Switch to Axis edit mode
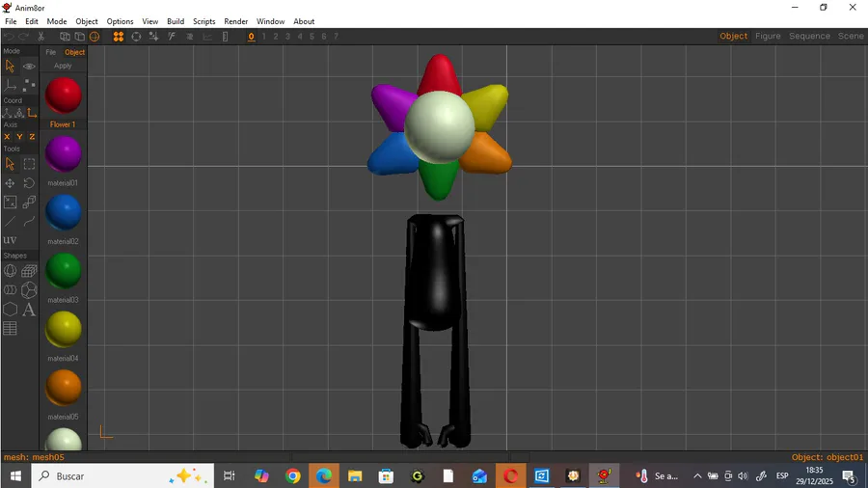868x488 pixels. 10,85
